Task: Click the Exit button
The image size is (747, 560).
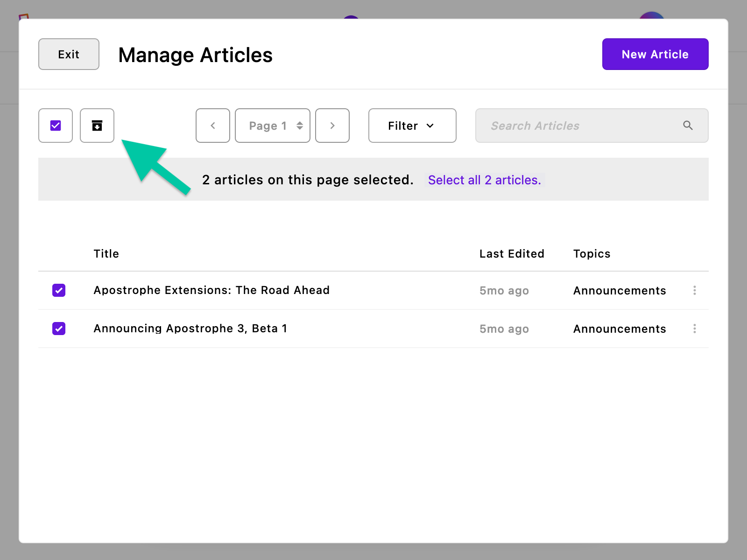Action: 69,54
